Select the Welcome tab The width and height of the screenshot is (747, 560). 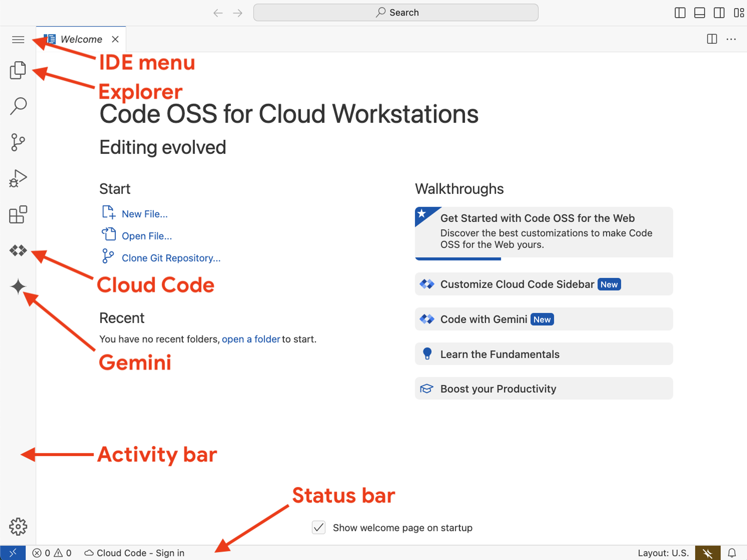(81, 39)
